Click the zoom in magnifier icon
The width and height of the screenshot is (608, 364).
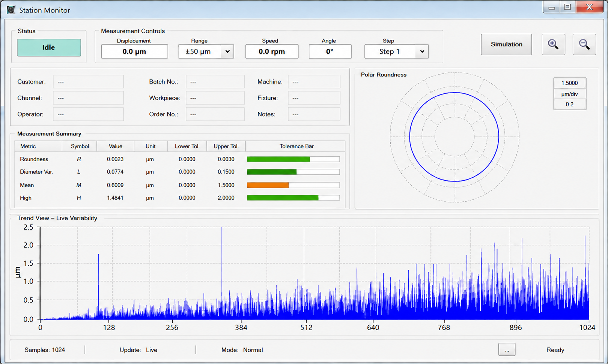pyautogui.click(x=553, y=44)
